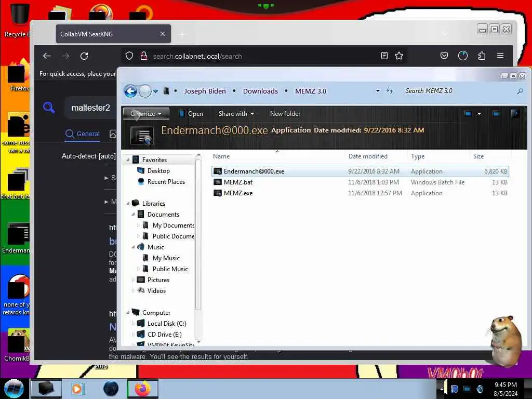Open recent locations dropdown beside nav arrows
The height and width of the screenshot is (399, 532).
[x=155, y=91]
